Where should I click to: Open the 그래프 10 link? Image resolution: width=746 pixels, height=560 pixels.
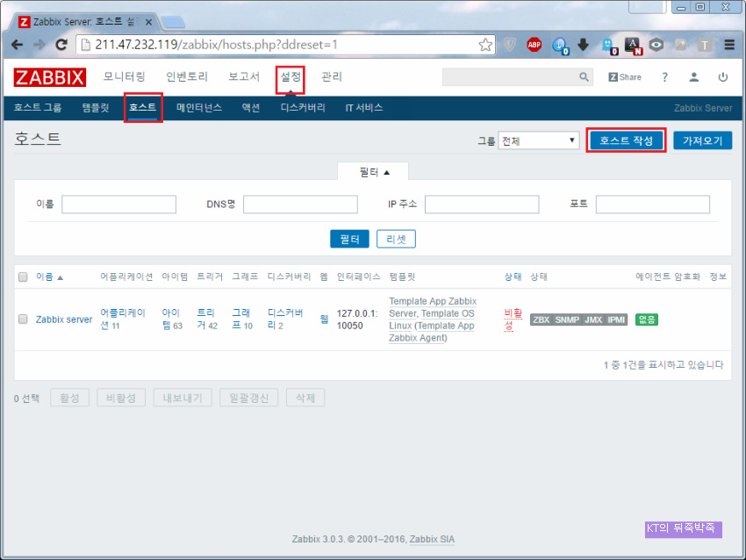pos(242,319)
